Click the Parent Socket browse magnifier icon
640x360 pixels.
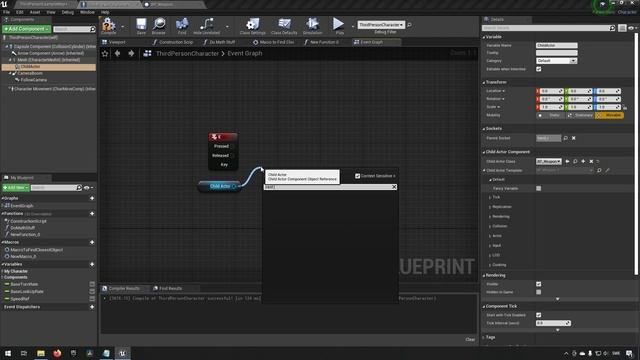pyautogui.click(x=566, y=138)
